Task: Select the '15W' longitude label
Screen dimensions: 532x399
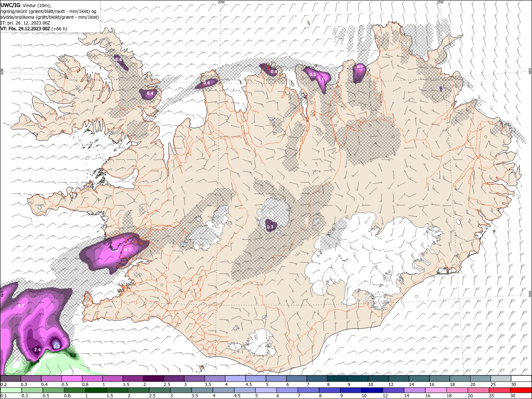Action: [x=440, y=2]
